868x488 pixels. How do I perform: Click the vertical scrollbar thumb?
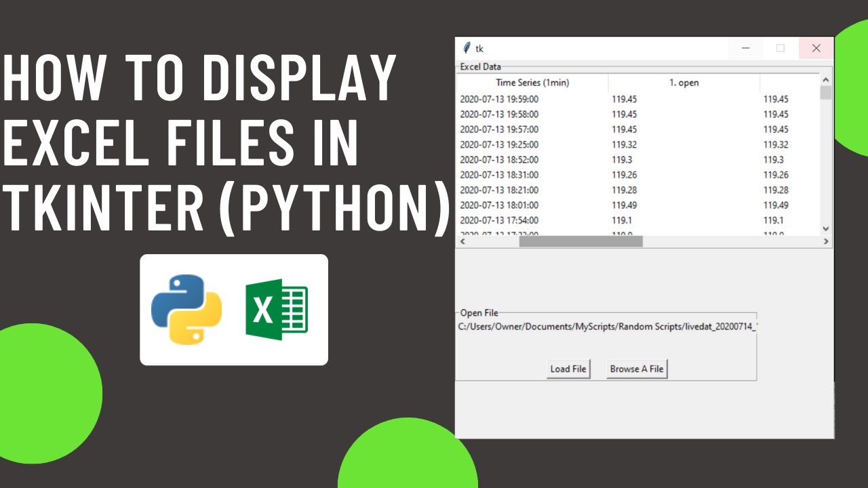826,93
